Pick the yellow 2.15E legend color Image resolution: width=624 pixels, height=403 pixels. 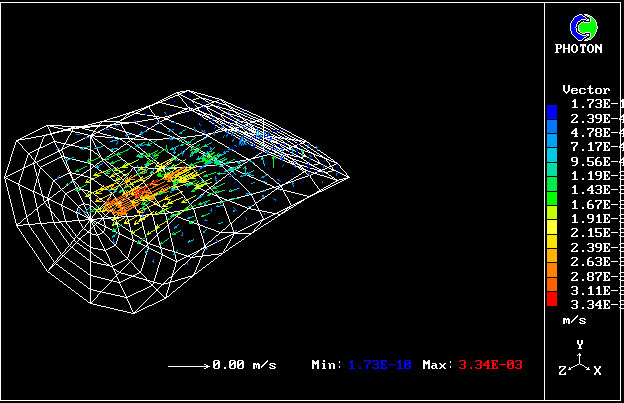pyautogui.click(x=552, y=233)
